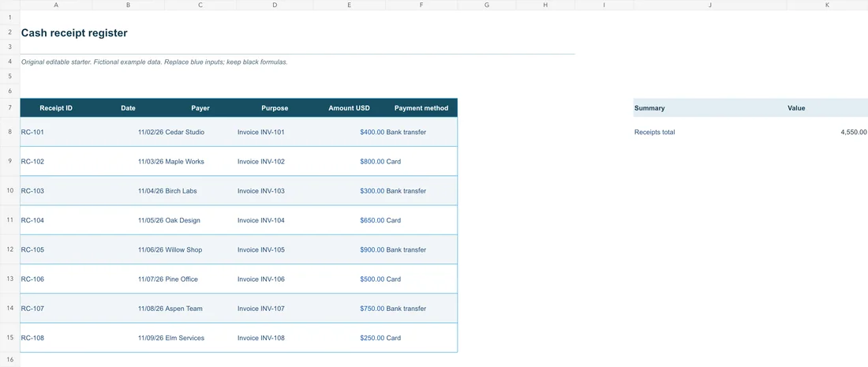
Task: Click receipt ID cell RC-106
Action: (x=56, y=279)
